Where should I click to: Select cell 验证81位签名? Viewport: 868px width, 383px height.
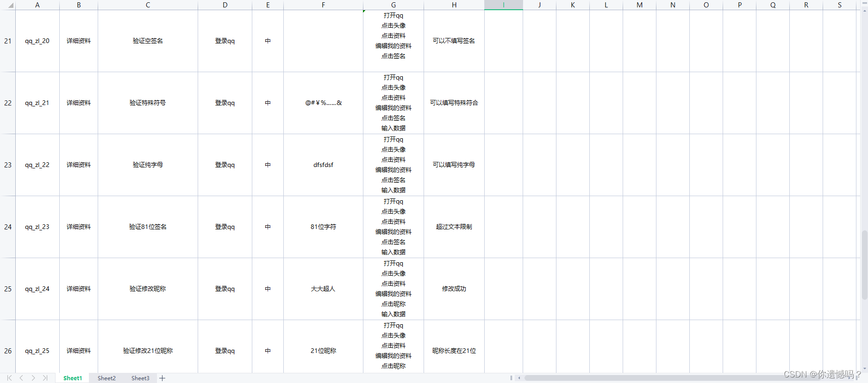pos(148,227)
